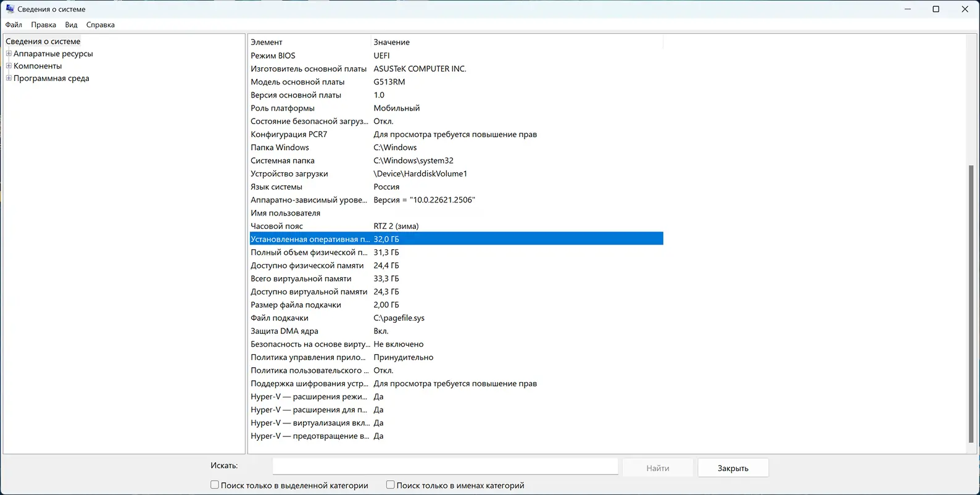Enable Поиск только в именах категорий checkbox

point(391,485)
